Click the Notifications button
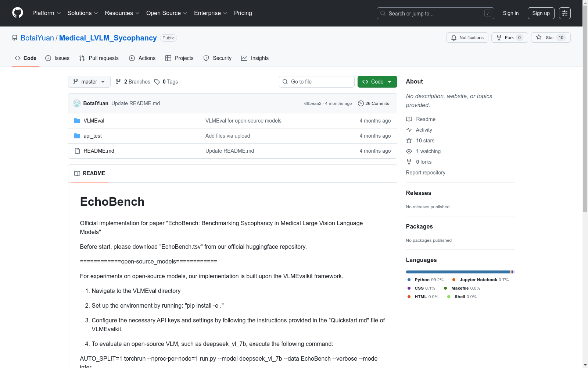 coord(467,38)
